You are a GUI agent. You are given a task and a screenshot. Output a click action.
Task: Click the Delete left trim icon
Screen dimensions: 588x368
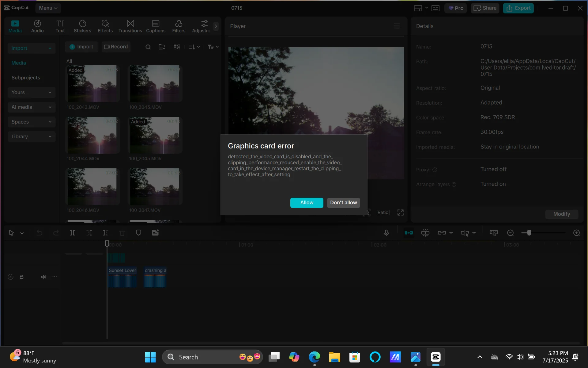[x=89, y=233]
